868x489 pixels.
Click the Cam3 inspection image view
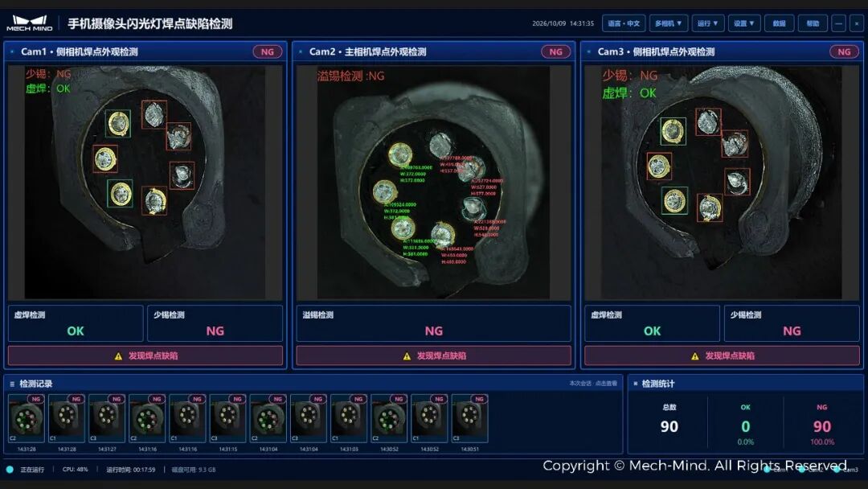(722, 183)
